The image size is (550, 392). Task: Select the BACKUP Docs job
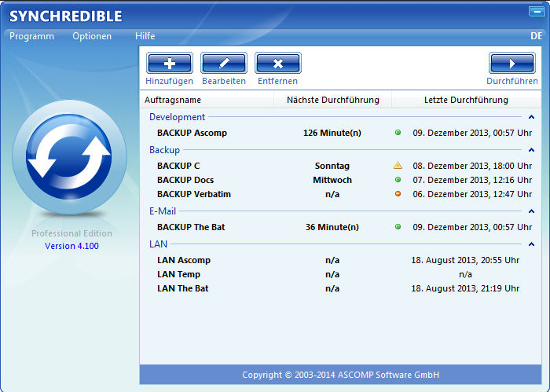pos(185,180)
